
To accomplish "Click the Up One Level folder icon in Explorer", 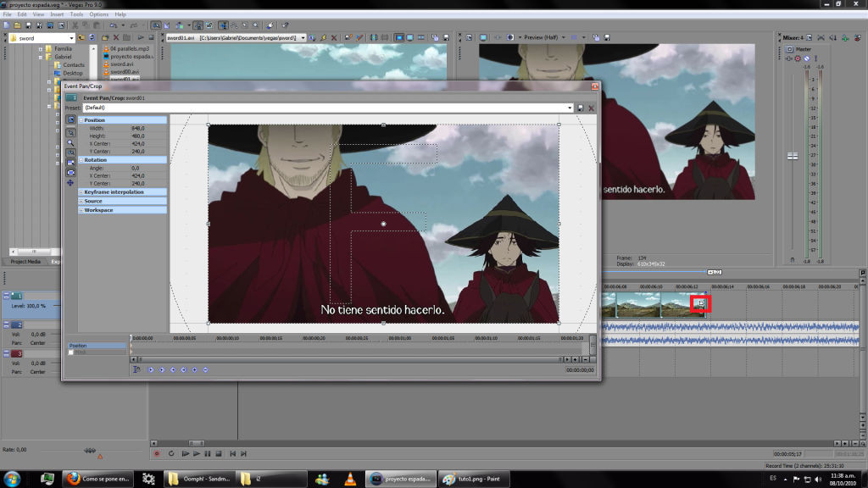I will (x=81, y=37).
